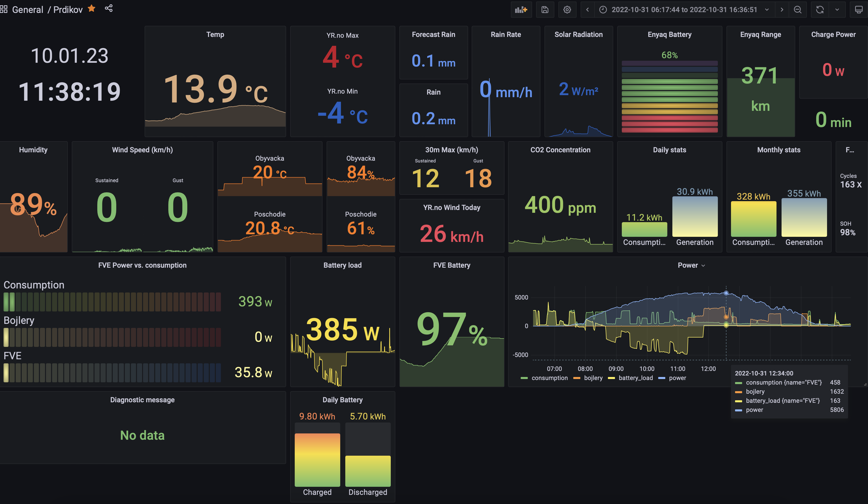
Task: Share the dashboard via share icon
Action: [109, 9]
